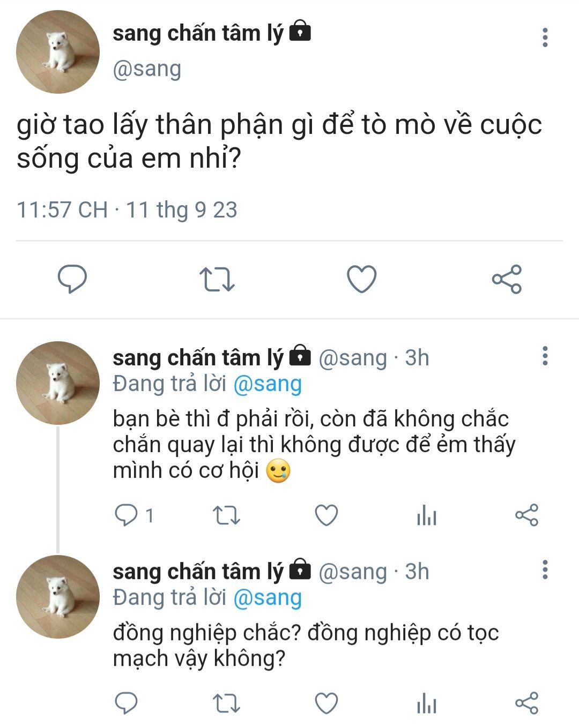Open comment icon on first reply
Image resolution: width=579 pixels, height=728 pixels.
click(x=127, y=515)
